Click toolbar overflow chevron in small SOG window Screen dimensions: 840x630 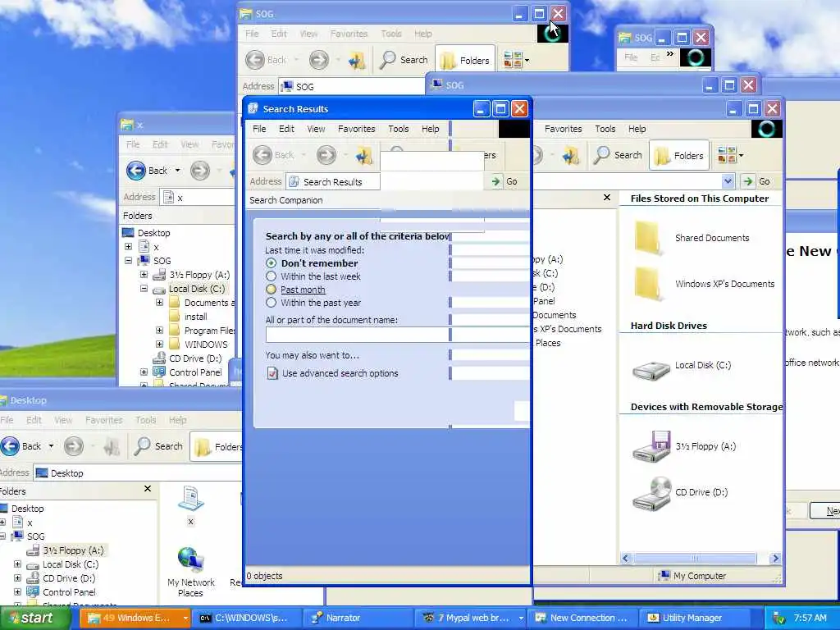click(x=669, y=54)
